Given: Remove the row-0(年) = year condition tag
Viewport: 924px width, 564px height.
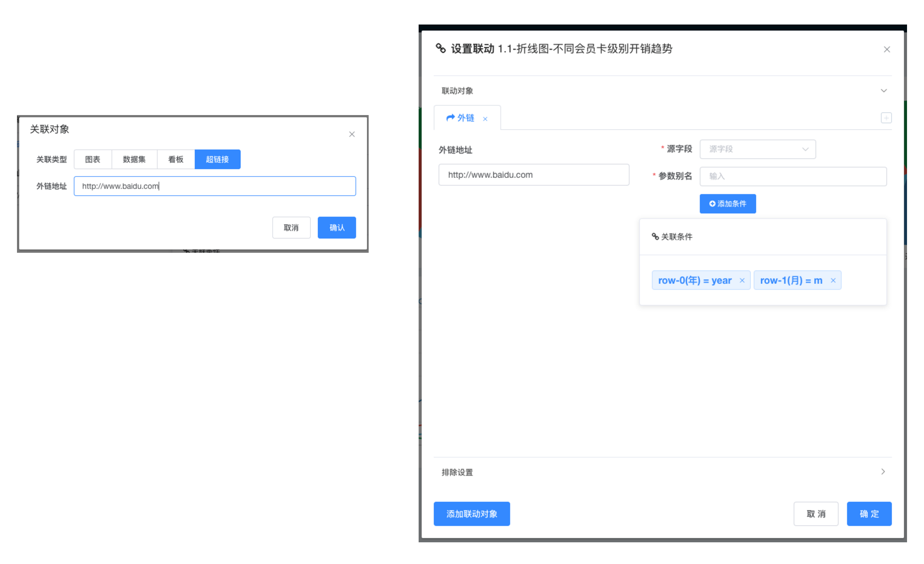Looking at the screenshot, I should tap(742, 281).
